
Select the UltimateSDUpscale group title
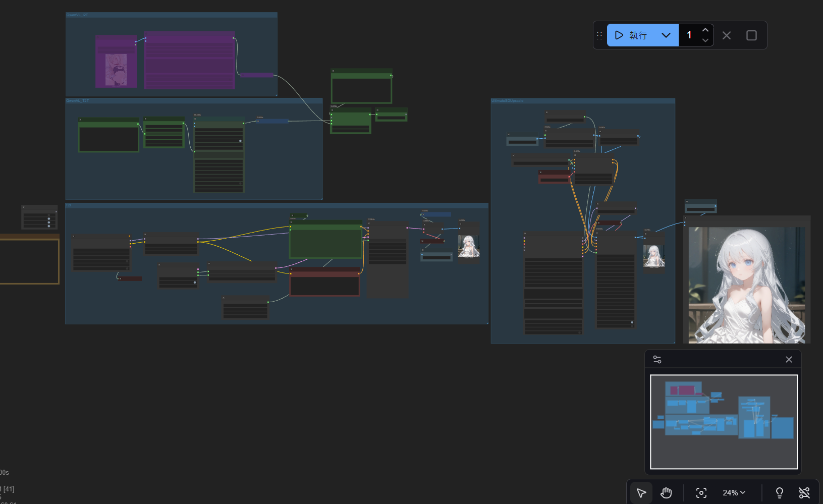508,101
